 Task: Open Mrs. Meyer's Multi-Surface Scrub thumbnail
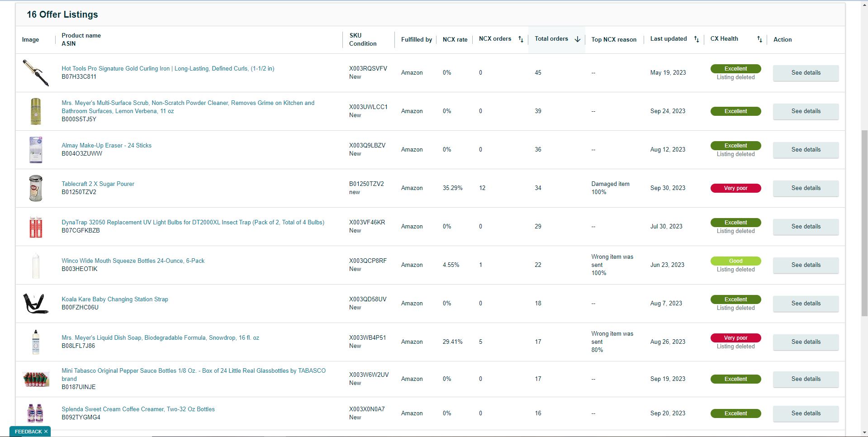click(x=36, y=111)
